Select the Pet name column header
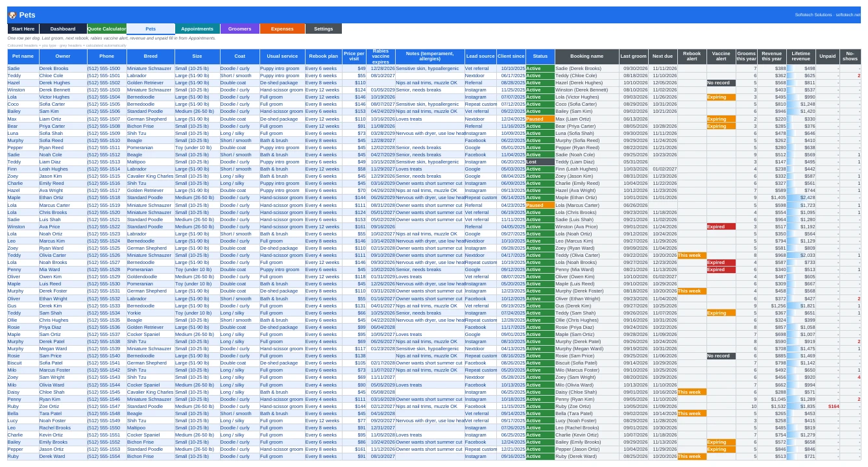The width and height of the screenshot is (868, 467). coord(23,57)
